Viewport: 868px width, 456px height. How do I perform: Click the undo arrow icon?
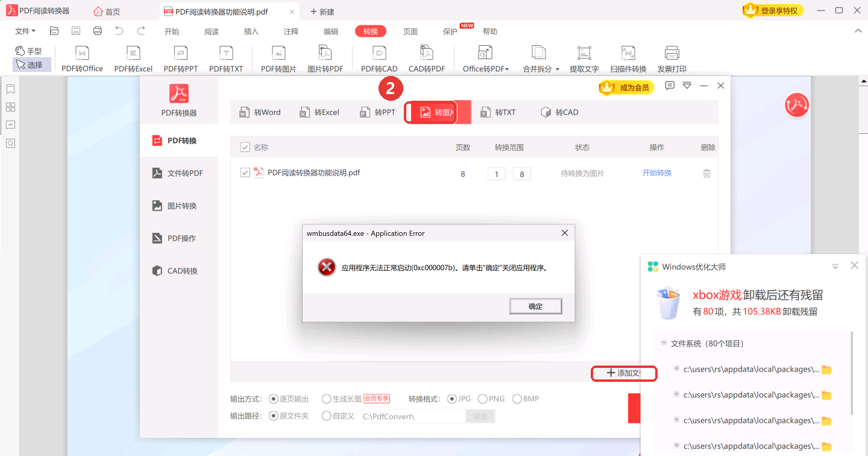tap(119, 31)
